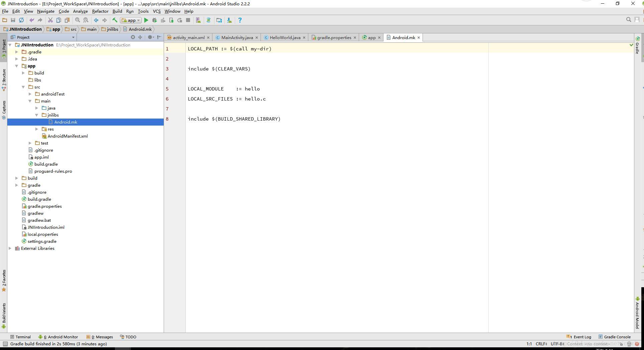
Task: Toggle file read-only lock icon
Action: point(621,344)
